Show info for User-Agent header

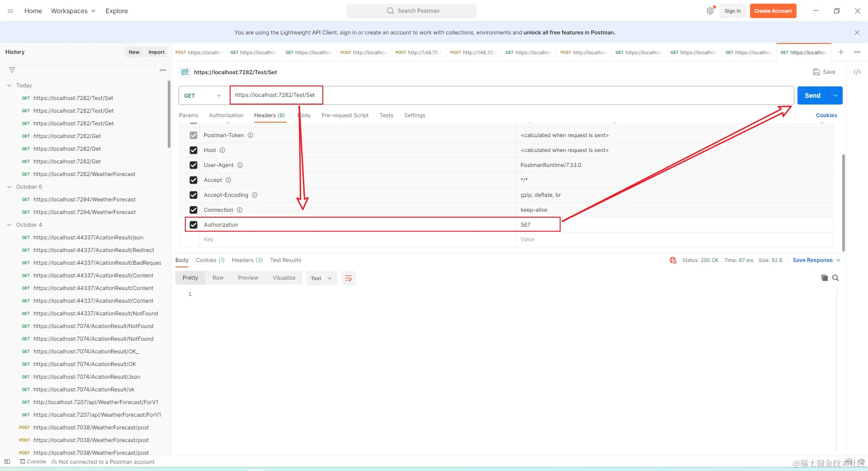click(x=240, y=165)
